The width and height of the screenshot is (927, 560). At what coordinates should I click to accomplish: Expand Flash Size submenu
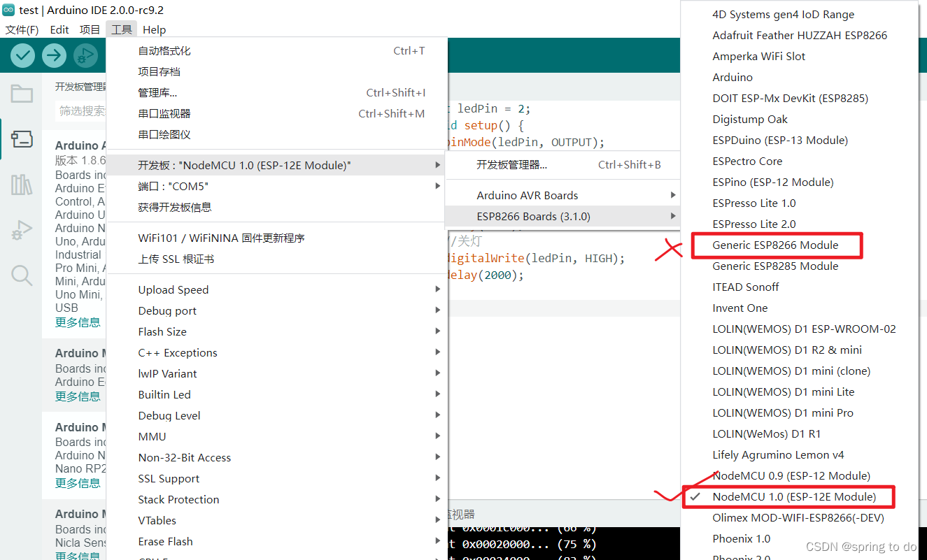pos(277,332)
